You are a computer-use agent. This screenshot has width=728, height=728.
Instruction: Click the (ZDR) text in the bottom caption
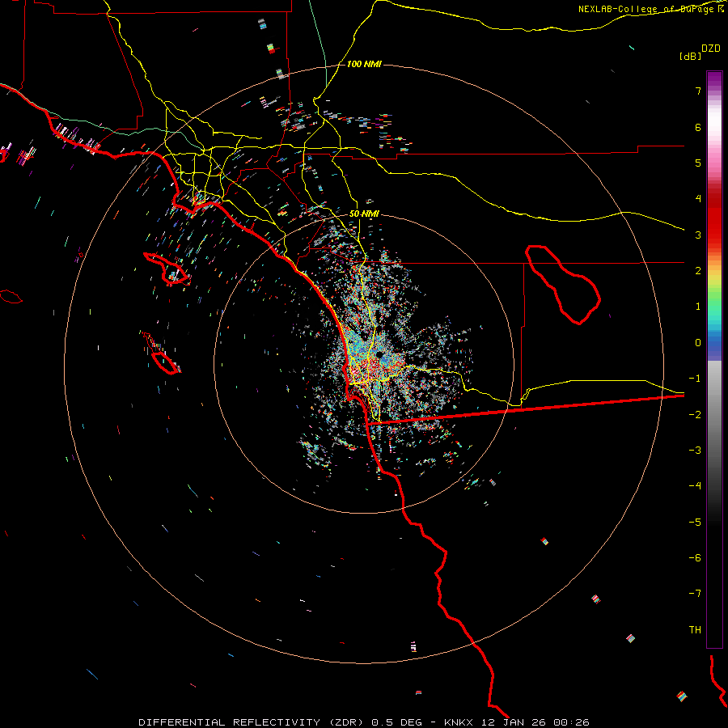click(x=346, y=722)
